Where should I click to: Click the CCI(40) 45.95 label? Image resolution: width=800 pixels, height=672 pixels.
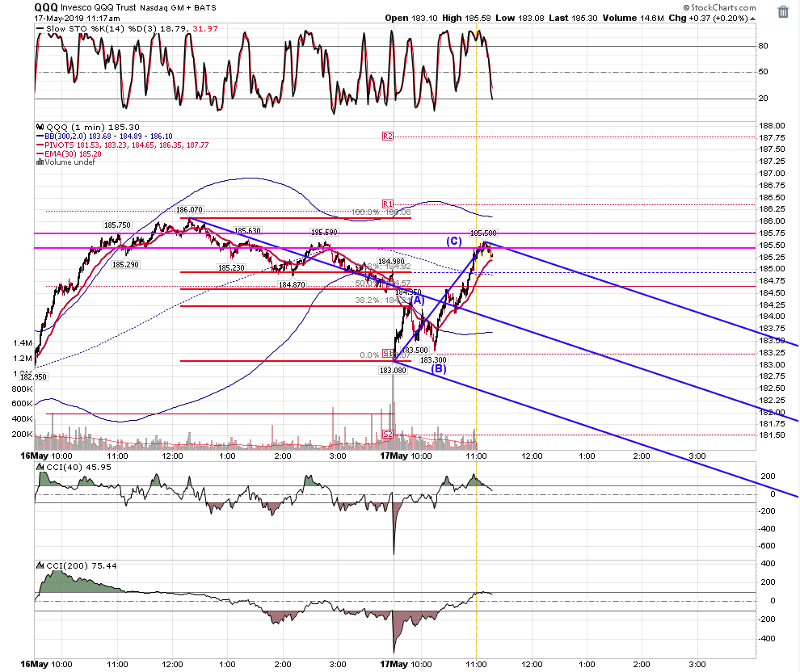click(x=78, y=467)
